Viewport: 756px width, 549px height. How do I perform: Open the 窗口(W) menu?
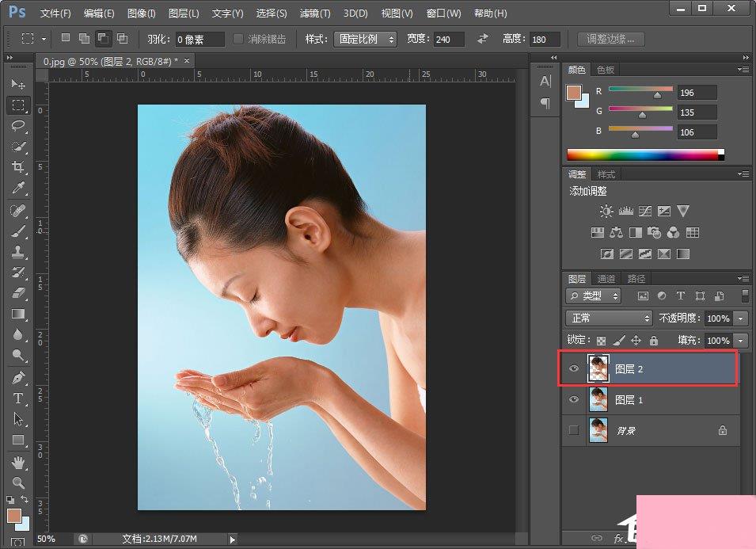click(x=443, y=13)
